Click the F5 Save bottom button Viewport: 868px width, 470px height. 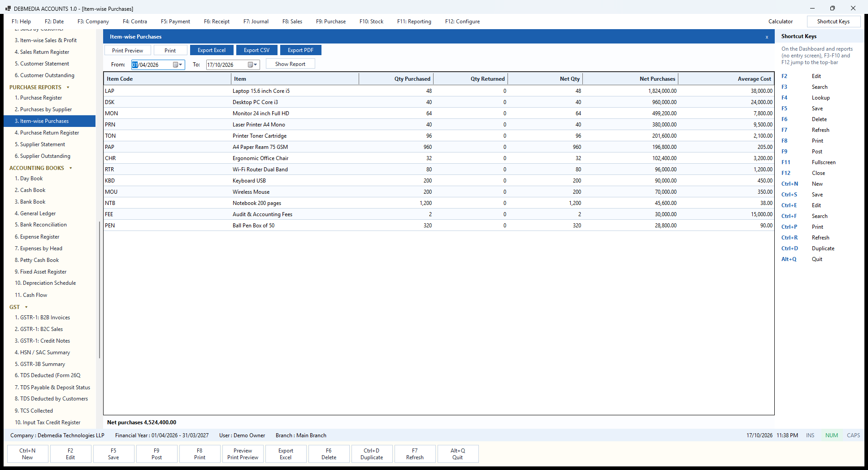[x=113, y=454]
